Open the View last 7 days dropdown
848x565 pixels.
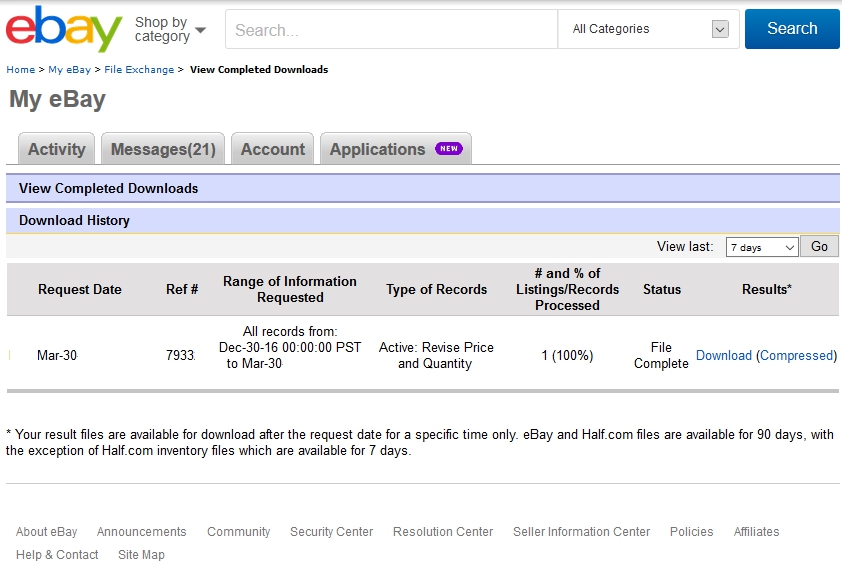pyautogui.click(x=762, y=247)
